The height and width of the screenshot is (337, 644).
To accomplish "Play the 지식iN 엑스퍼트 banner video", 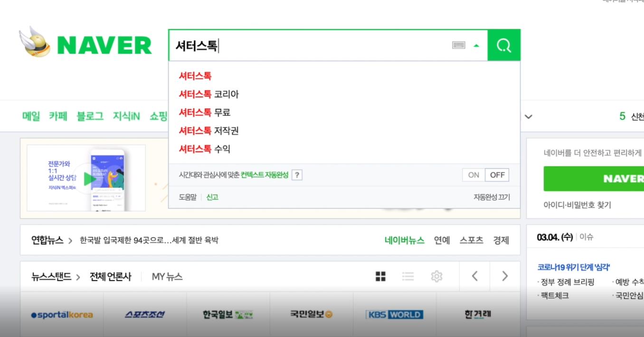I will pos(89,178).
